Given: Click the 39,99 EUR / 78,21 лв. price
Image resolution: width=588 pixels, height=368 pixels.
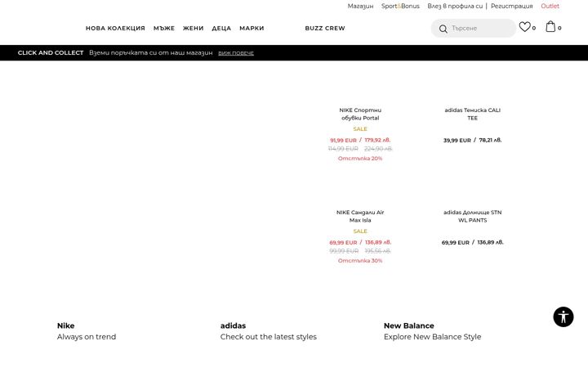Looking at the screenshot, I should [473, 140].
